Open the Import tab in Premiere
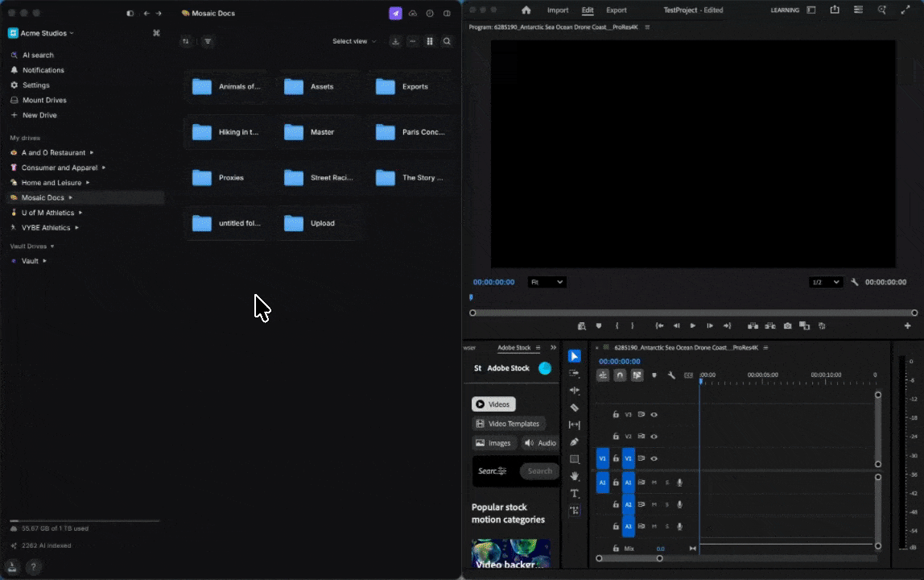 558,10
